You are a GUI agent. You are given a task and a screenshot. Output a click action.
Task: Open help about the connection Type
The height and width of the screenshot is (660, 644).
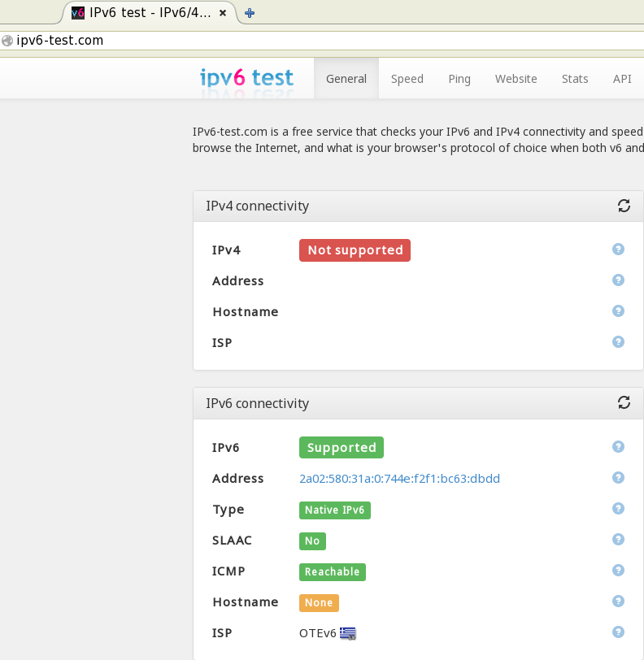(x=618, y=508)
